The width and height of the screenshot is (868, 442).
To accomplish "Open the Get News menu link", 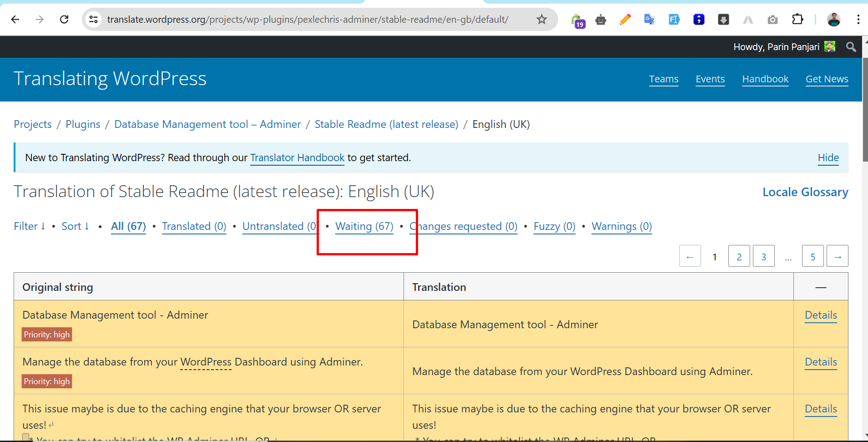I will 827,79.
